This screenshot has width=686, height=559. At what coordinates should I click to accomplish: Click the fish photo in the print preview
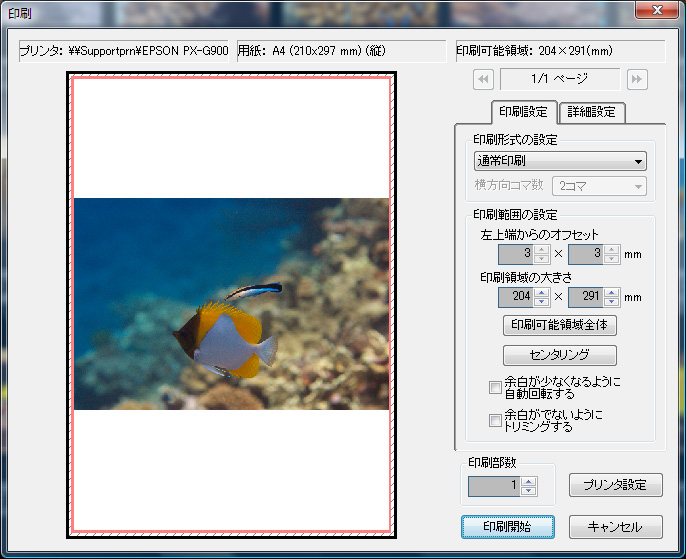(x=231, y=304)
